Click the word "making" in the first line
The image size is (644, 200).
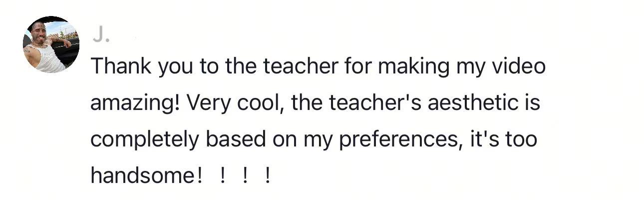pos(404,67)
